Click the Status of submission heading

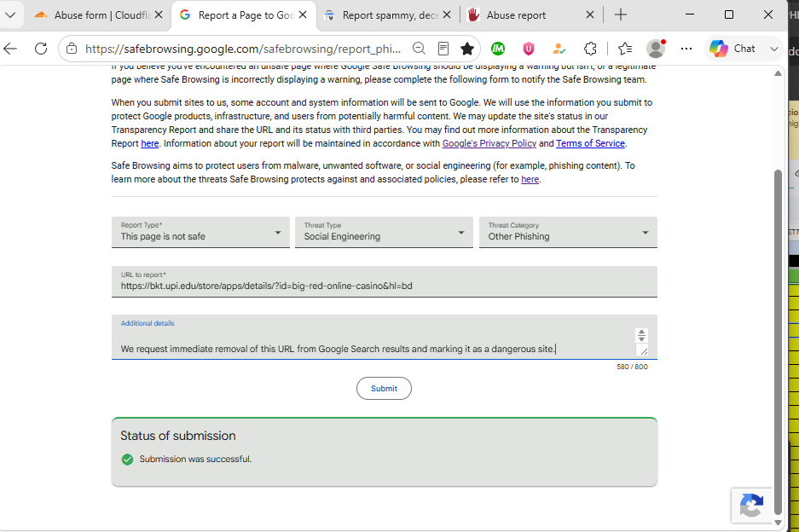(178, 436)
